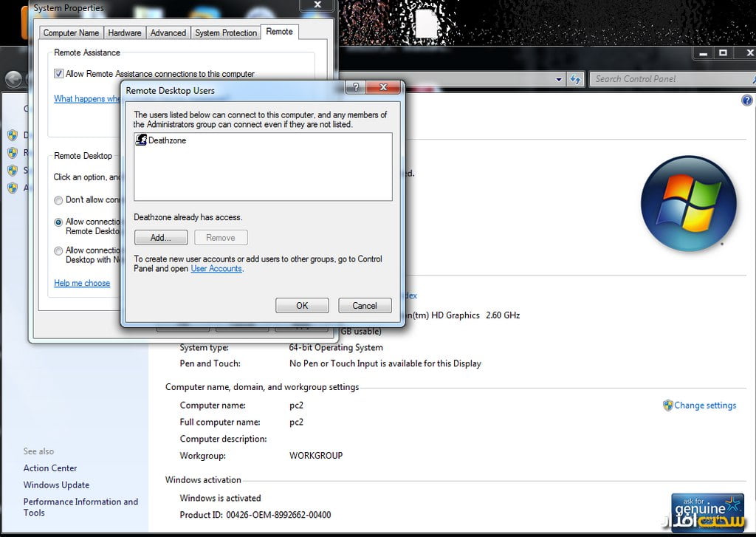Open the User Accounts link

tap(216, 269)
